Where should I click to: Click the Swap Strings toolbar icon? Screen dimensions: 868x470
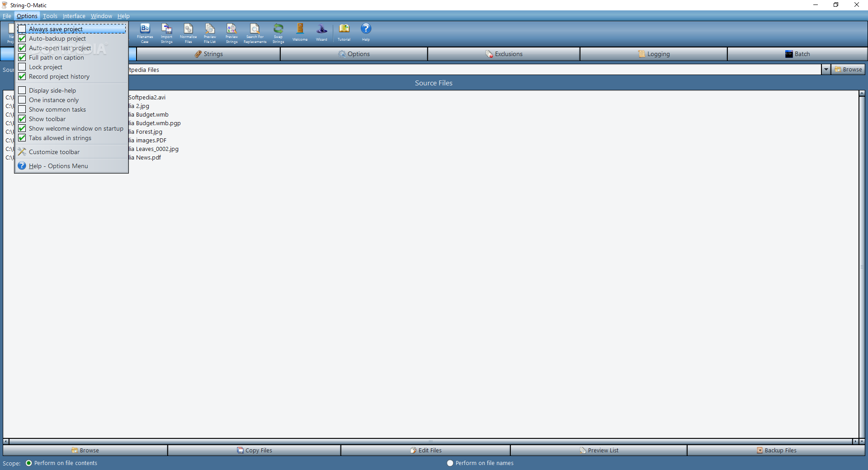click(278, 33)
